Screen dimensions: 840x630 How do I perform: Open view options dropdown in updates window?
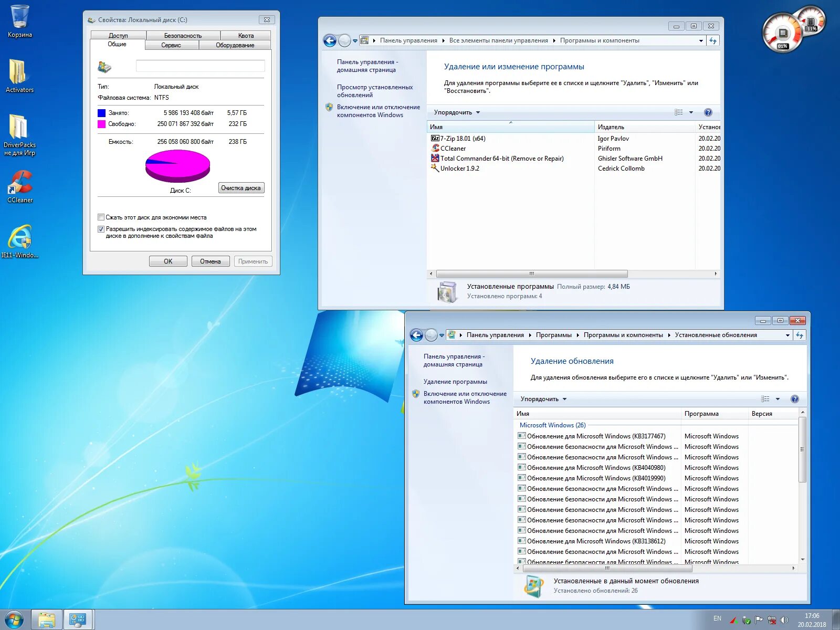coord(778,399)
